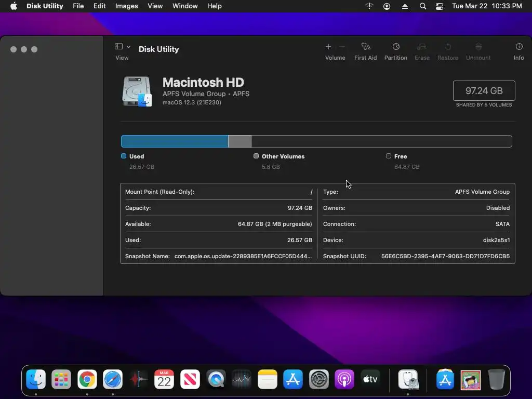Screen dimensions: 532x399
Task: Click the Free legend swatch
Action: (389, 156)
